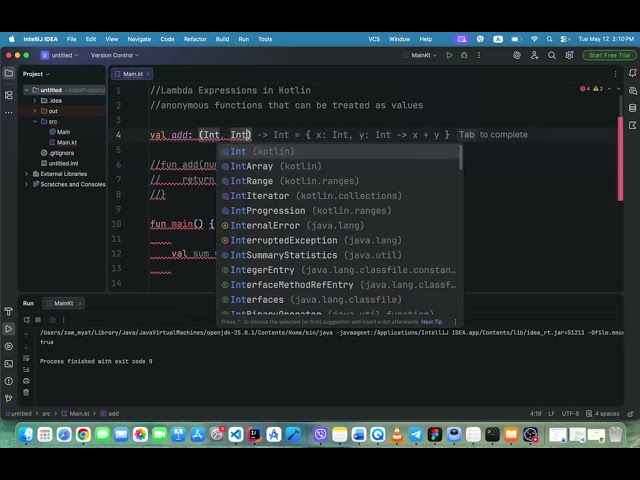The image size is (640, 480).
Task: Open the untitled project dropdown
Action: [60, 55]
